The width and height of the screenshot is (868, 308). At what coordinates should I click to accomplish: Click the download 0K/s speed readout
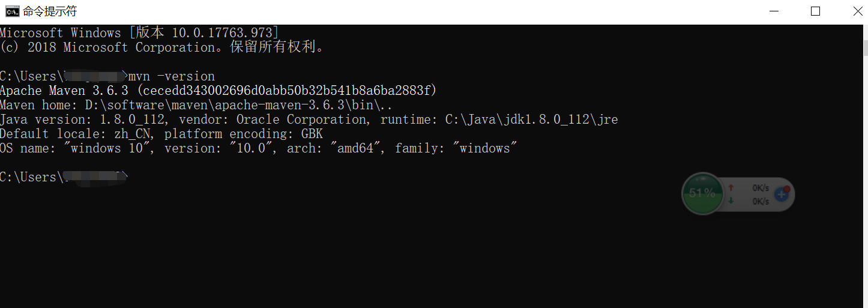click(761, 201)
